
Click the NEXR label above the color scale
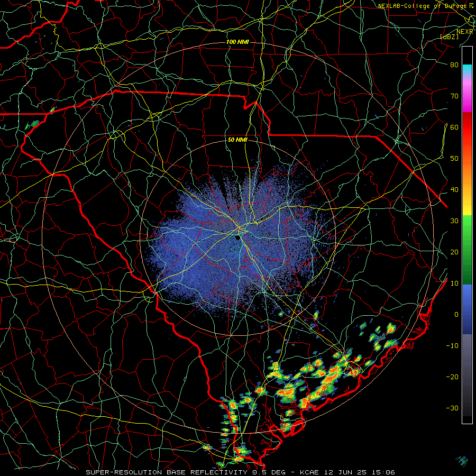coord(465,32)
